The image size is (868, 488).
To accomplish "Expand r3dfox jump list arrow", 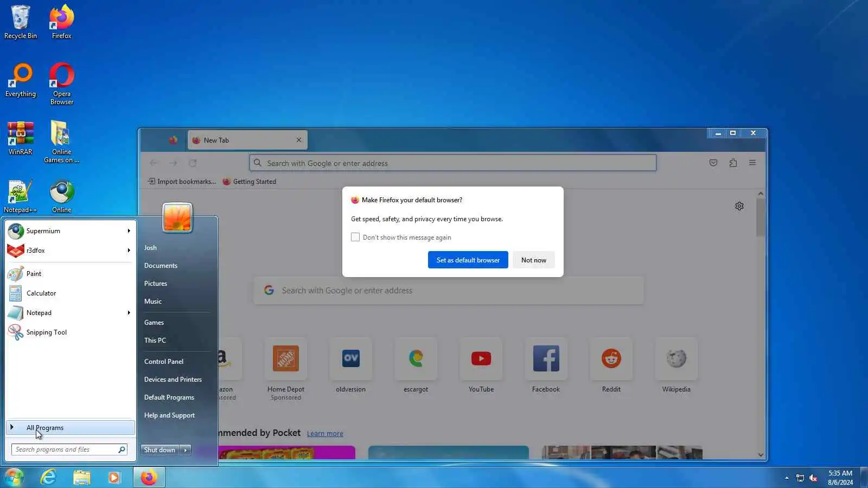I will pos(129,251).
